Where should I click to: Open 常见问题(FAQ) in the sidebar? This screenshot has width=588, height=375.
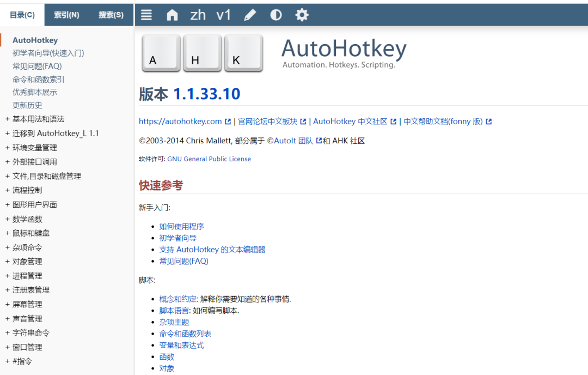click(37, 66)
